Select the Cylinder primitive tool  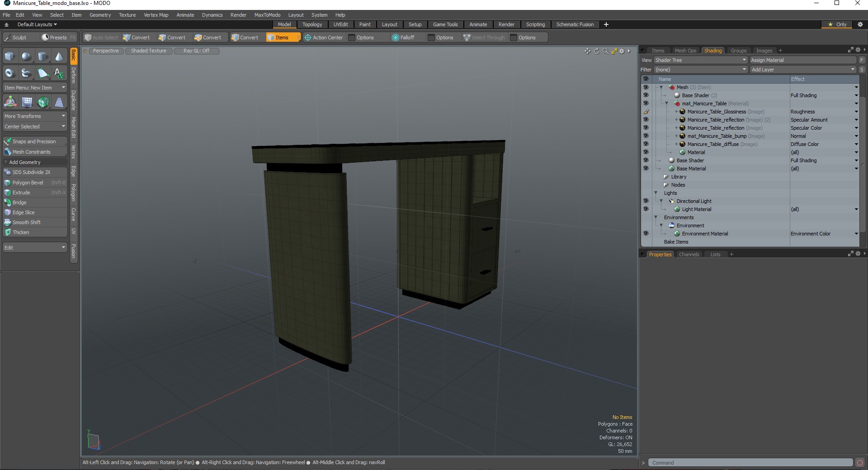point(42,56)
